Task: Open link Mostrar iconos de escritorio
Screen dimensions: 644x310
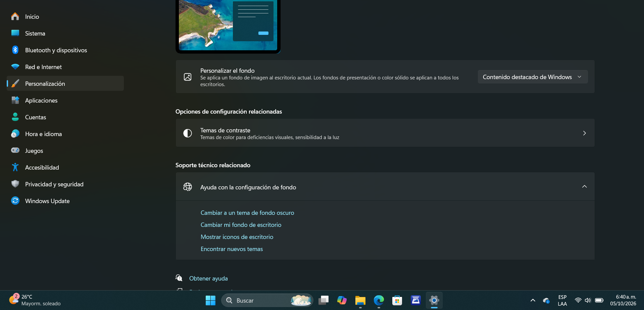Action: point(237,237)
